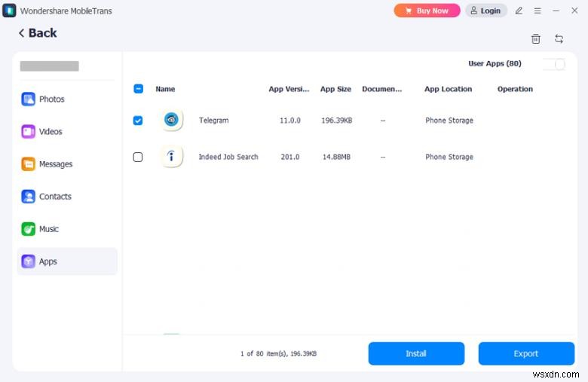Click the trash delete icon
This screenshot has width=588, height=382.
point(536,38)
